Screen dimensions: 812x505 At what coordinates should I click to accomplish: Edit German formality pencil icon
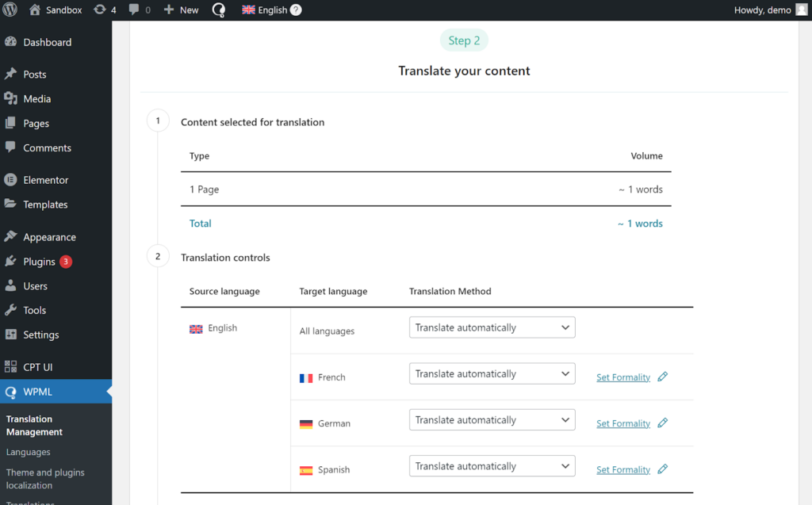pyautogui.click(x=663, y=423)
